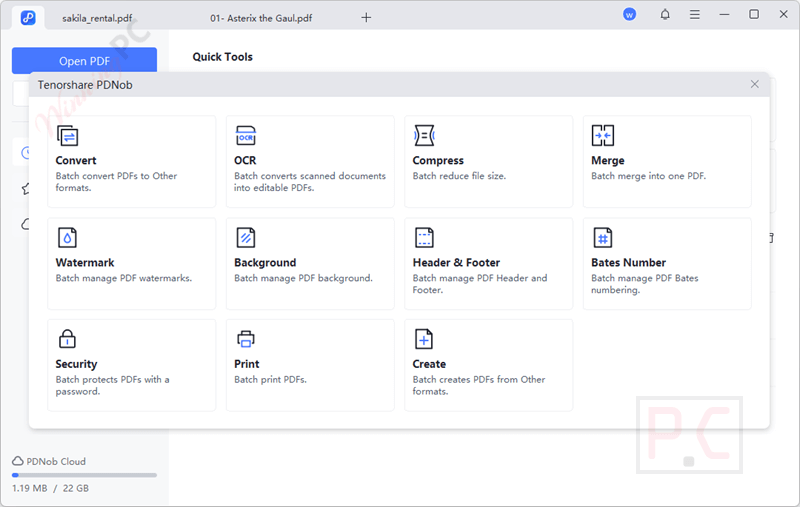800x507 pixels.
Task: Open the Convert batch tool icon
Action: [x=67, y=136]
